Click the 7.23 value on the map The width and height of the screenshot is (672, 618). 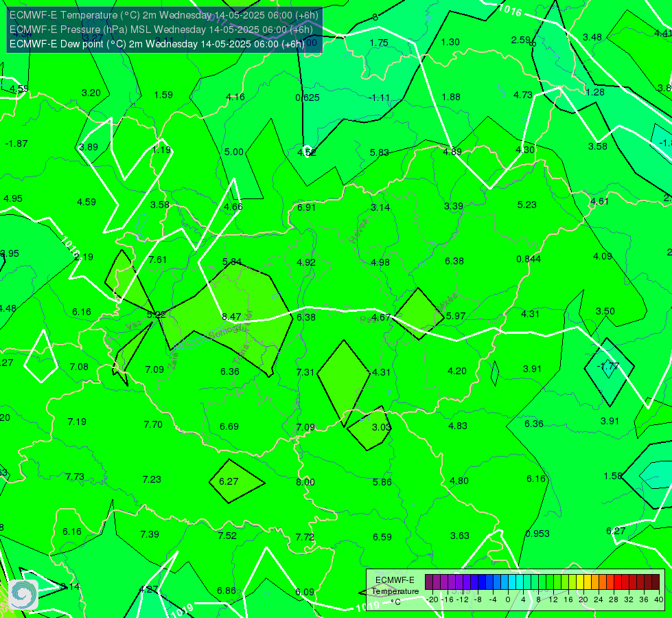pyautogui.click(x=152, y=479)
